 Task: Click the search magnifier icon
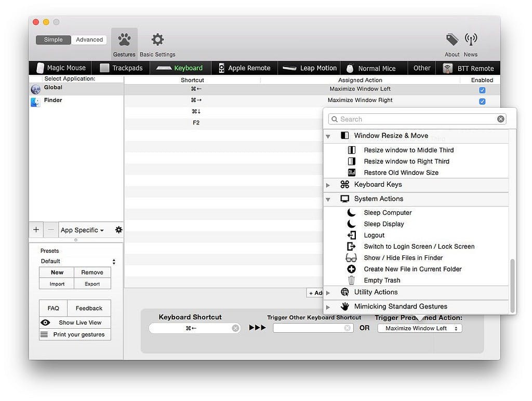tap(335, 119)
